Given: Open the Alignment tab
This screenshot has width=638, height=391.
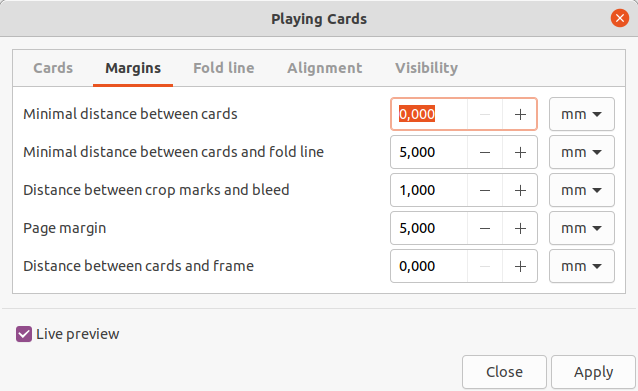Looking at the screenshot, I should (325, 68).
